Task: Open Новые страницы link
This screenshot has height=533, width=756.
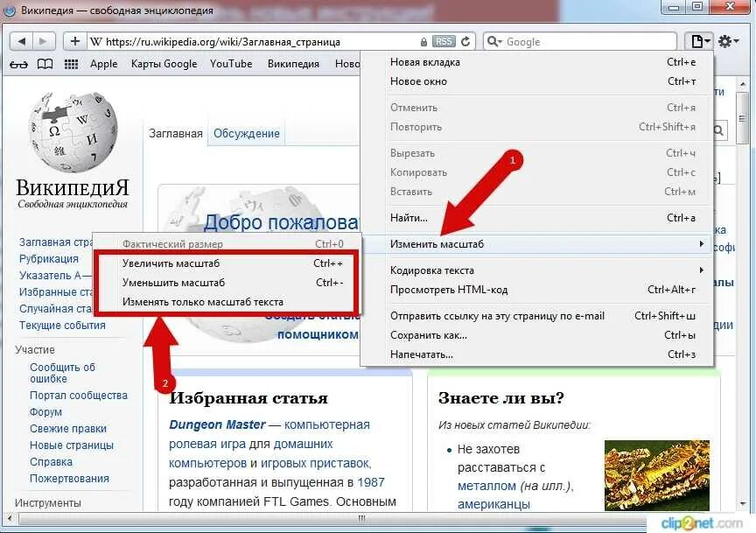Action: [72, 445]
